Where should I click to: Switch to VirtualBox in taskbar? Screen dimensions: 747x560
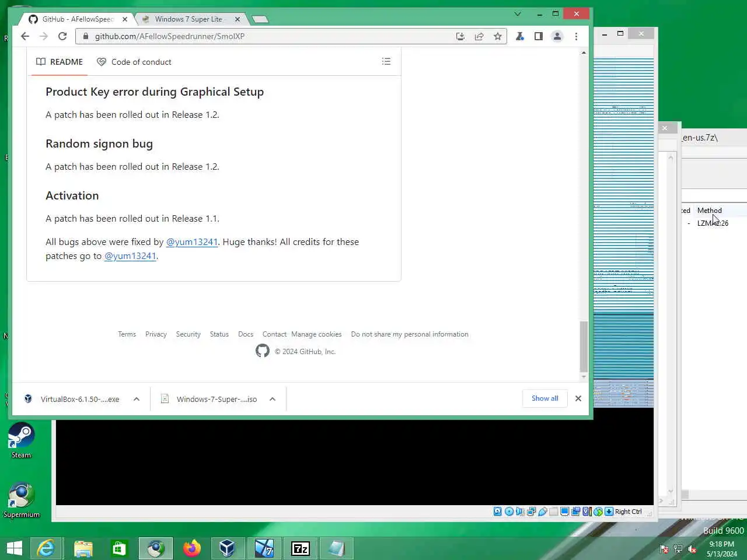pyautogui.click(x=227, y=548)
